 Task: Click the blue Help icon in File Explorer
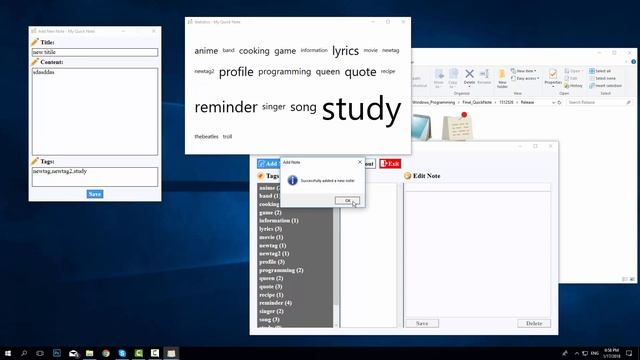click(633, 62)
